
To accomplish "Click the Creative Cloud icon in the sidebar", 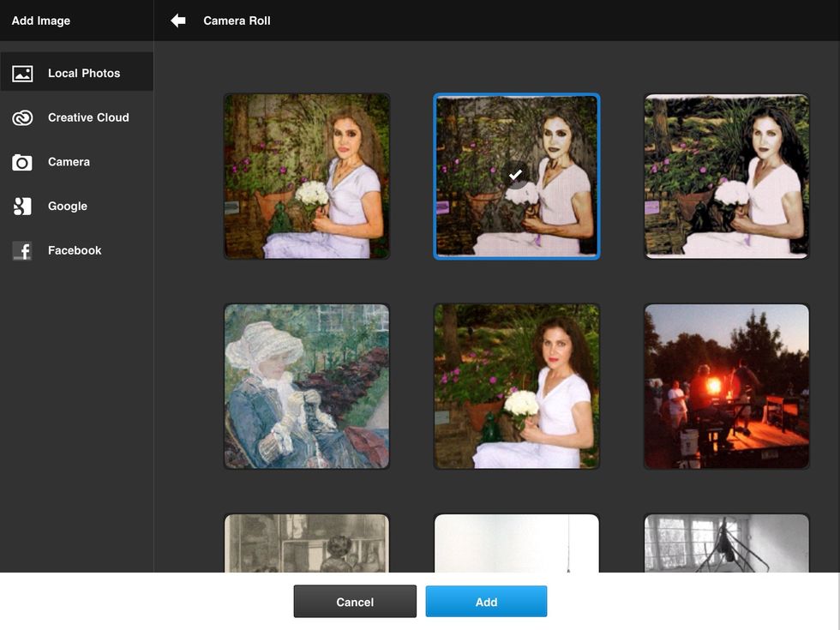I will point(22,117).
